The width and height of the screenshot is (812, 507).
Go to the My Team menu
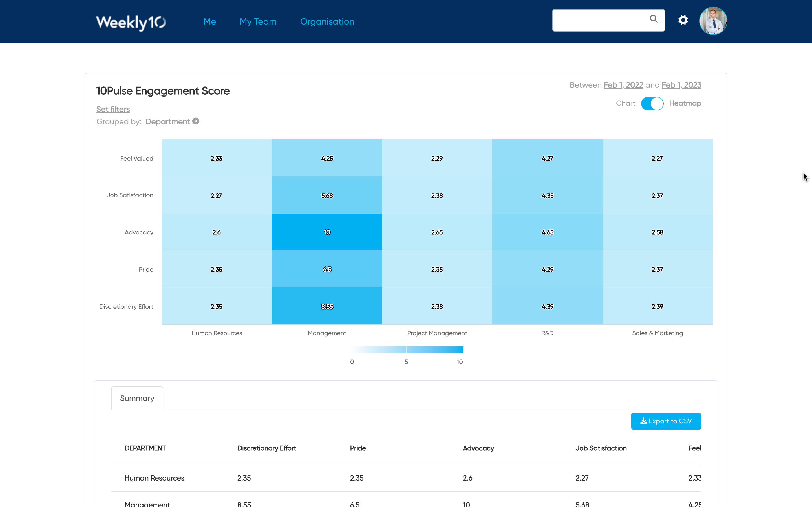(x=258, y=22)
